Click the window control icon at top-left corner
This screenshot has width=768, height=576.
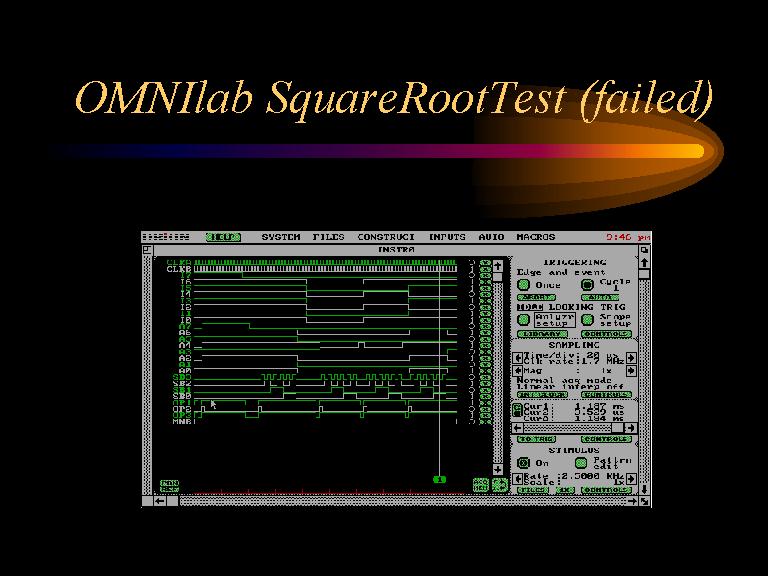coord(147,248)
